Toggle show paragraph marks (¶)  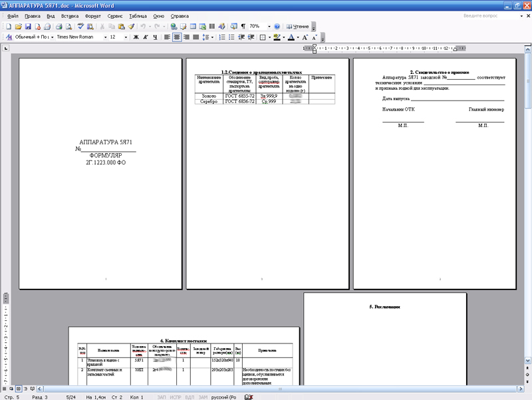(243, 26)
